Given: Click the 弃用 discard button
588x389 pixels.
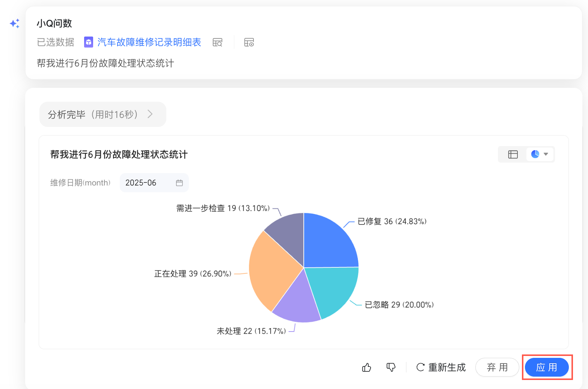Looking at the screenshot, I should pos(497,367).
